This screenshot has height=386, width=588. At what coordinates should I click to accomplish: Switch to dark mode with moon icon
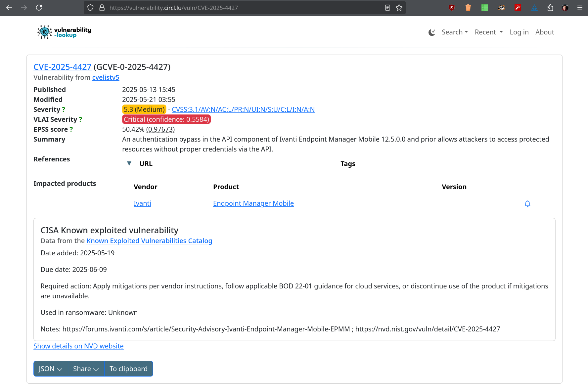pyautogui.click(x=431, y=32)
